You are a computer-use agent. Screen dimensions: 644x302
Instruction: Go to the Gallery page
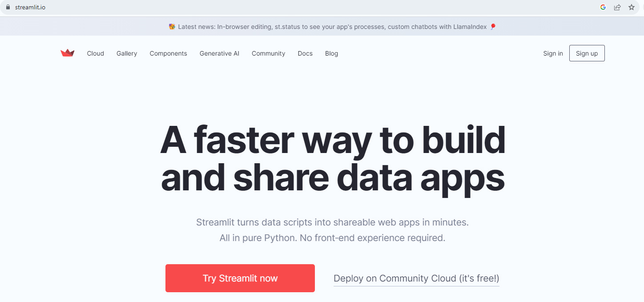(x=127, y=53)
